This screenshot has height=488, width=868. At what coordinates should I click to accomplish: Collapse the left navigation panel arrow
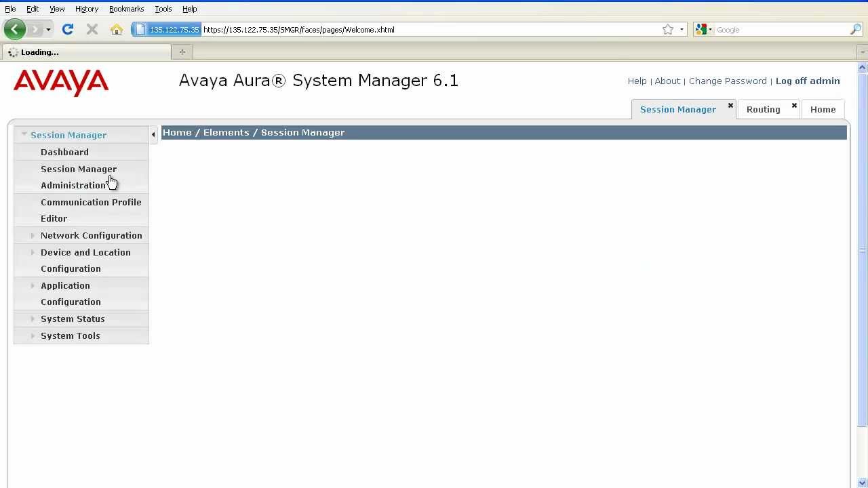pyautogui.click(x=153, y=134)
